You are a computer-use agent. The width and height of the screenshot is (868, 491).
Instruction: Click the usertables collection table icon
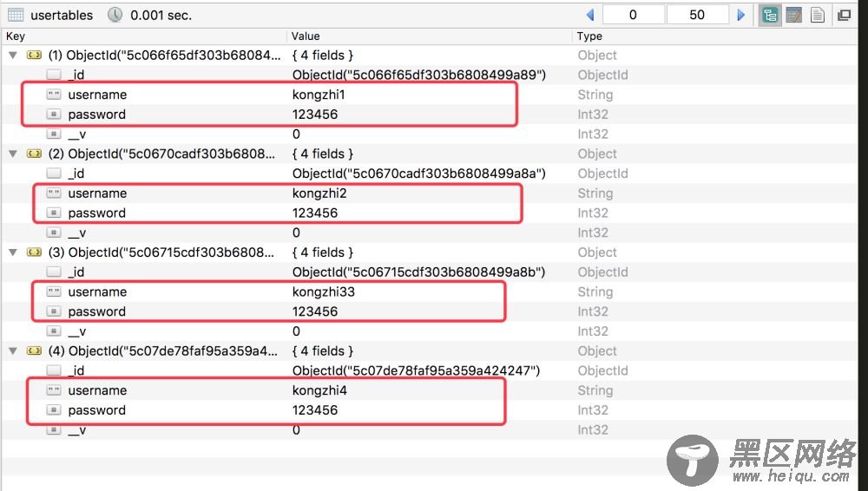pyautogui.click(x=16, y=15)
